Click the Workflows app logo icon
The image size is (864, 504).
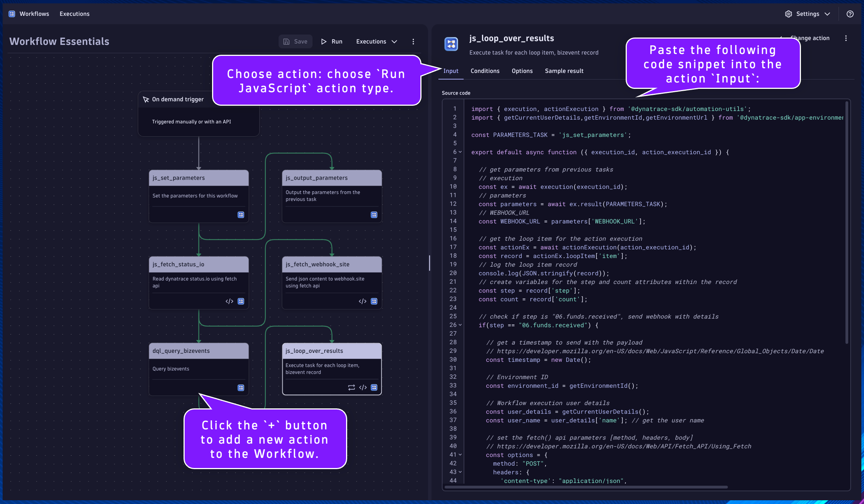click(x=12, y=14)
